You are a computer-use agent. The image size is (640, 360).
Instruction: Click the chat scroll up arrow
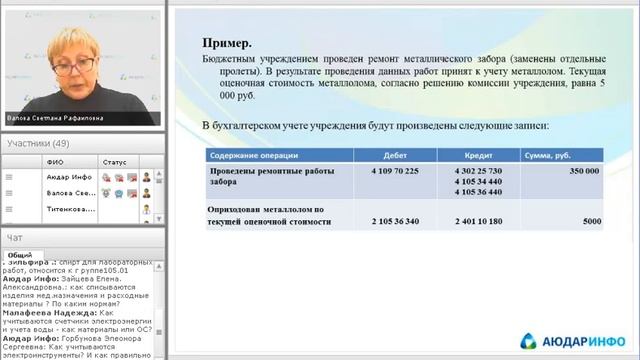159,267
